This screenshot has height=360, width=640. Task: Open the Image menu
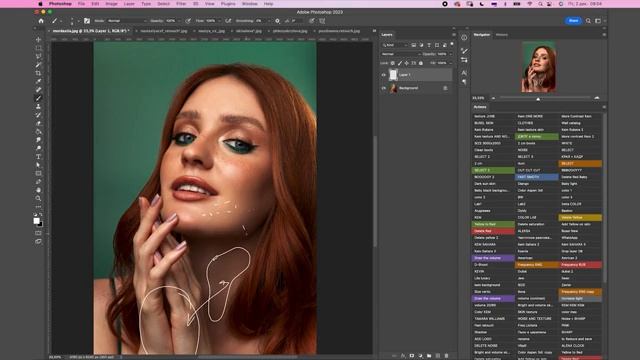tap(111, 4)
